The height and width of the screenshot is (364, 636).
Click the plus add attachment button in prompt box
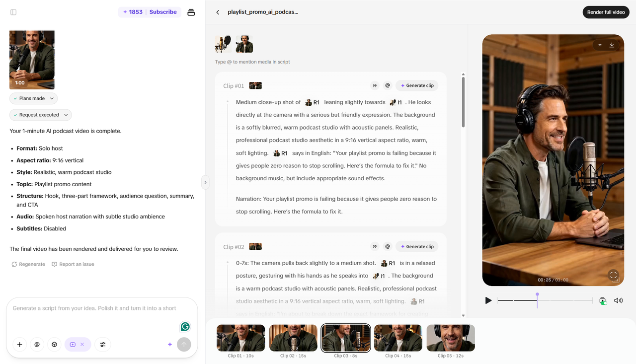19,344
